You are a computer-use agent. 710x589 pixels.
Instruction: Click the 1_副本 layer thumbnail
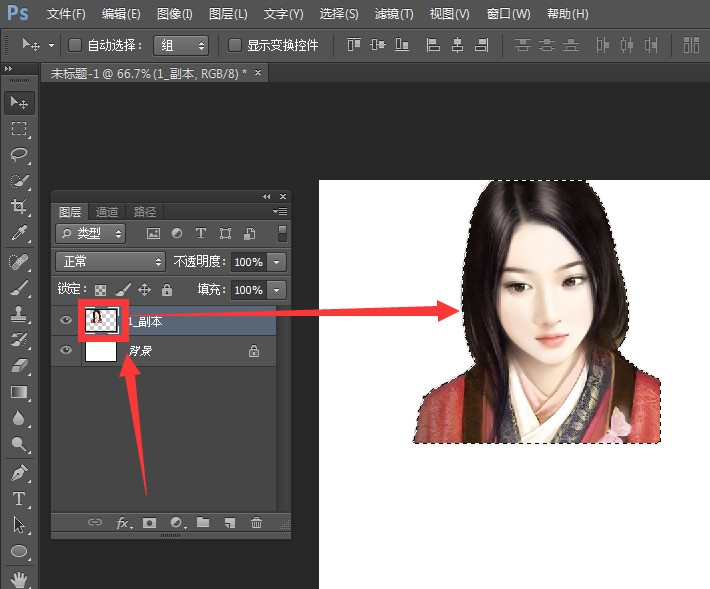point(101,320)
